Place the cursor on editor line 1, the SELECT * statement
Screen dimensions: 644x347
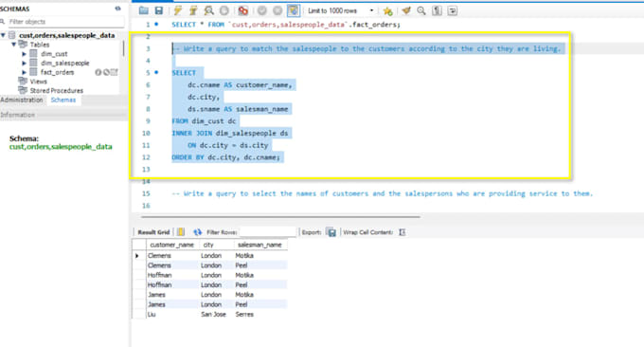[x=285, y=25]
